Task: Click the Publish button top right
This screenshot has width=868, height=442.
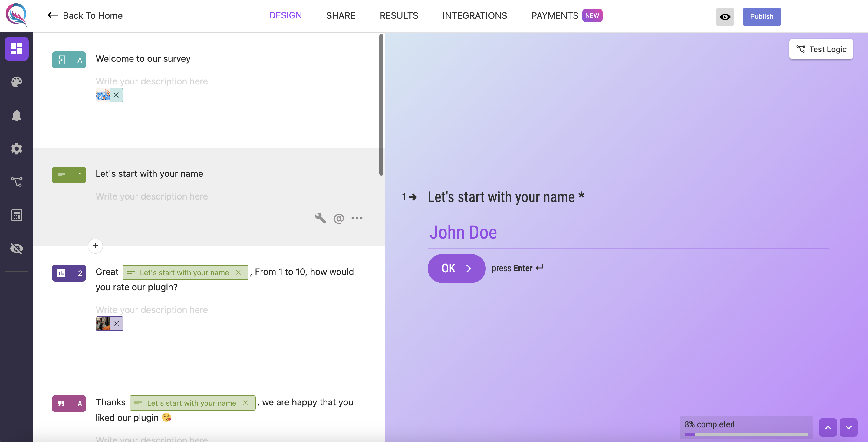Action: click(761, 16)
